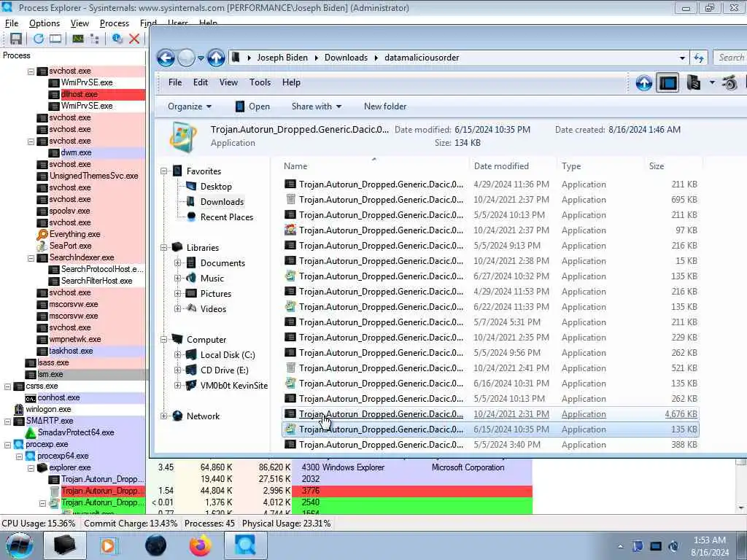The height and width of the screenshot is (560, 747).
Task: Sort files by Size column
Action: click(673, 166)
